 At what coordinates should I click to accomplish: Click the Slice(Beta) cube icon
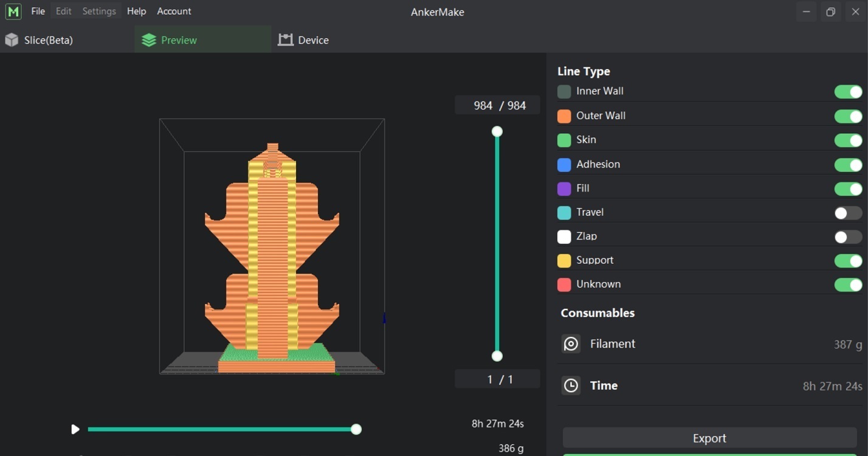click(x=12, y=40)
